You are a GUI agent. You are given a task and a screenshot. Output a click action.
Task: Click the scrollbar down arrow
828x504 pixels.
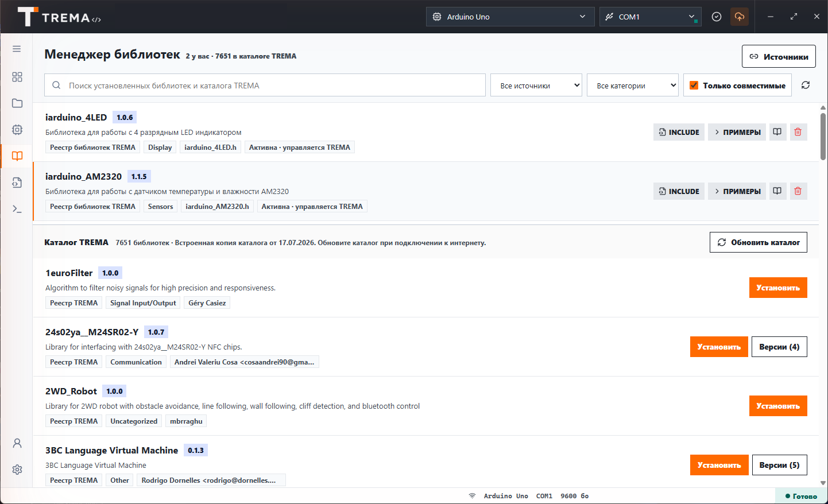click(x=823, y=483)
